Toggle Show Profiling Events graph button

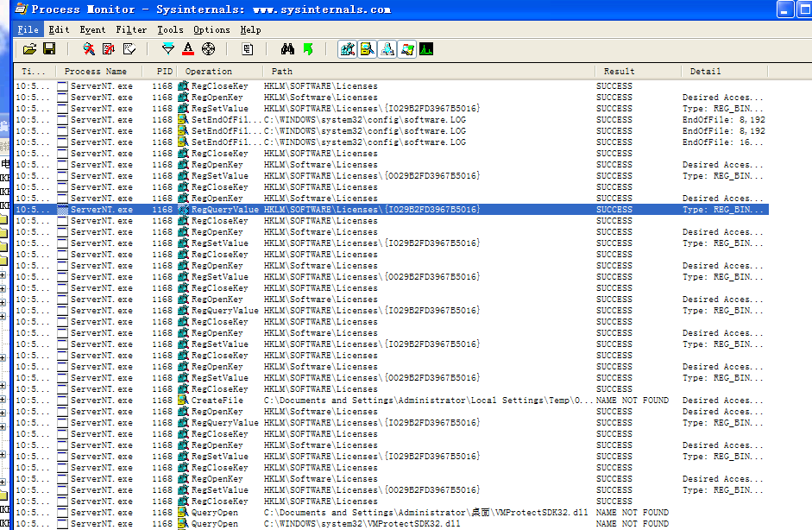tap(426, 49)
